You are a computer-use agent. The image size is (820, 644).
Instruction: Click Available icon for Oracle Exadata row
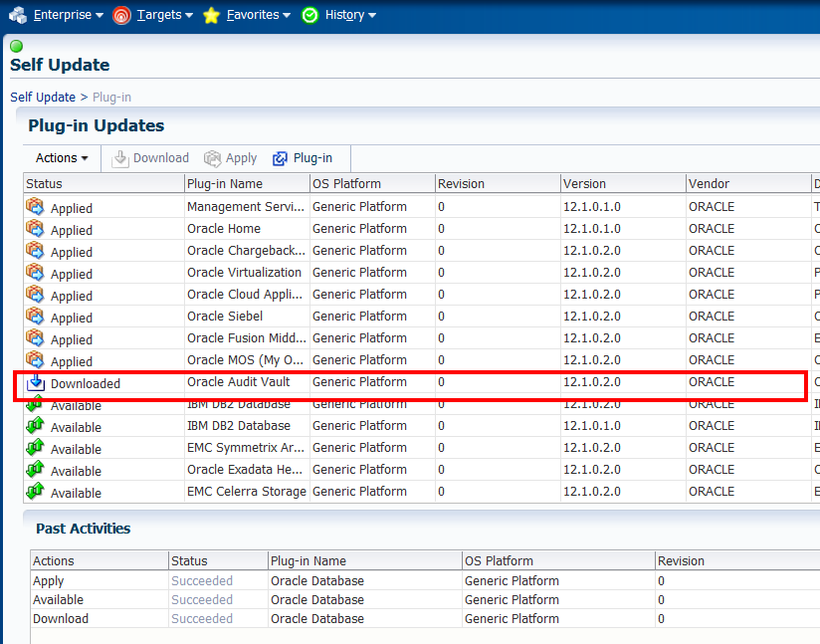coord(35,470)
